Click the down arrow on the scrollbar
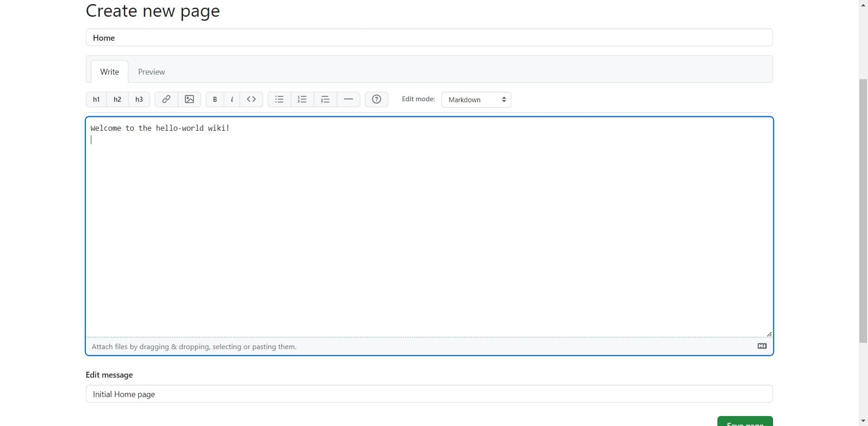This screenshot has height=426, width=868. tap(863, 421)
